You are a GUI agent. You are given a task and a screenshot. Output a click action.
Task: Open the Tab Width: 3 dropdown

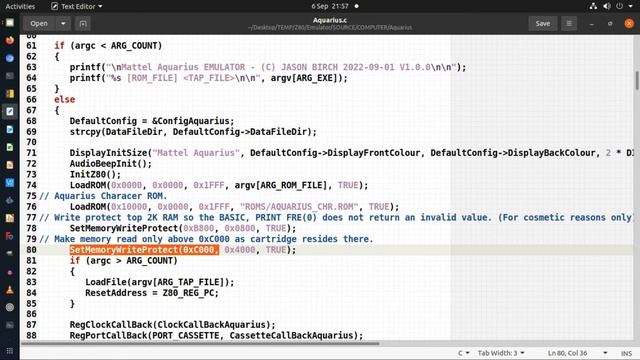[x=501, y=353]
